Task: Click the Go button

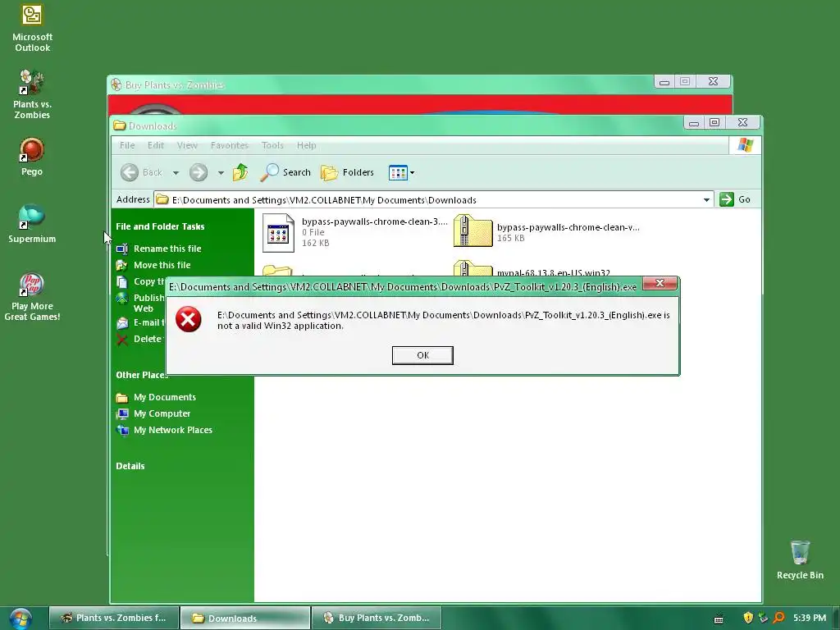Action: [735, 199]
